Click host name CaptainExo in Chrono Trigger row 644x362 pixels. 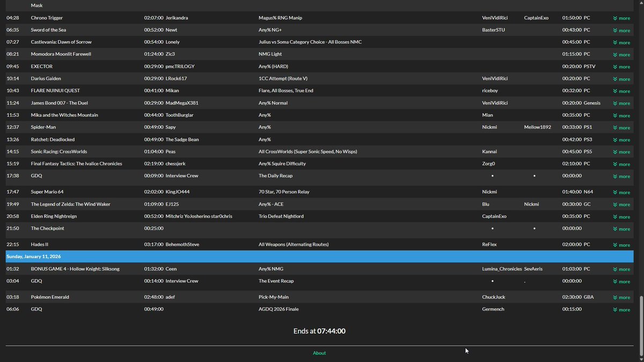coord(536,18)
